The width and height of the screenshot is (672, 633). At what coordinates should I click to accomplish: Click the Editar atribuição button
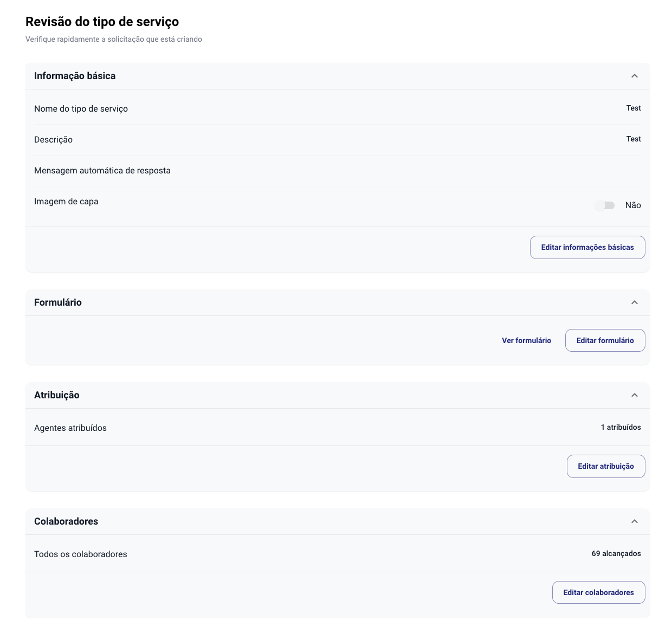click(606, 466)
